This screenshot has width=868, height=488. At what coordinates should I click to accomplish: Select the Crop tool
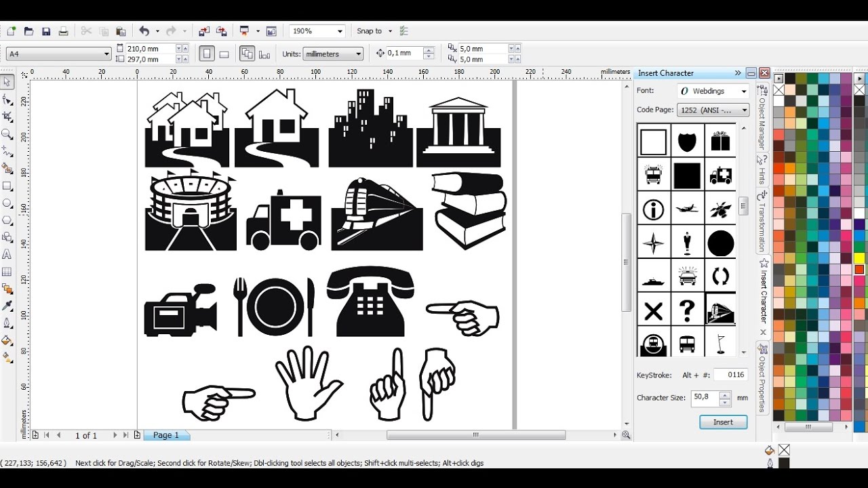click(7, 117)
